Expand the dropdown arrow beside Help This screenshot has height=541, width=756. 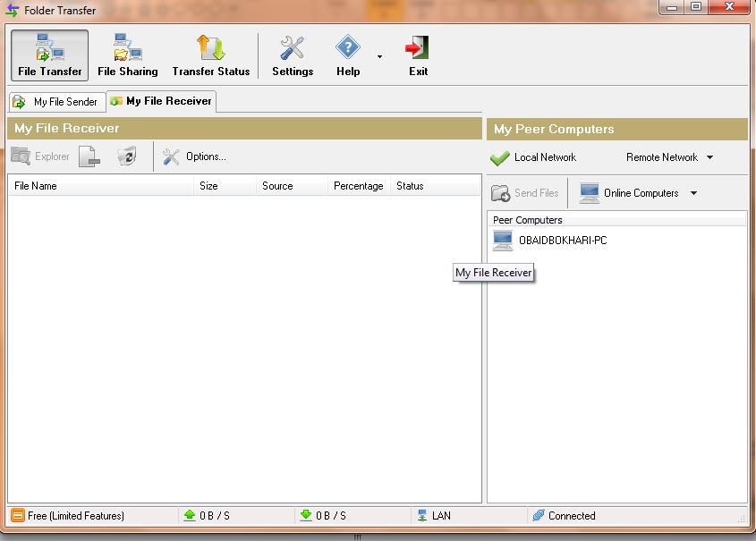[x=380, y=56]
